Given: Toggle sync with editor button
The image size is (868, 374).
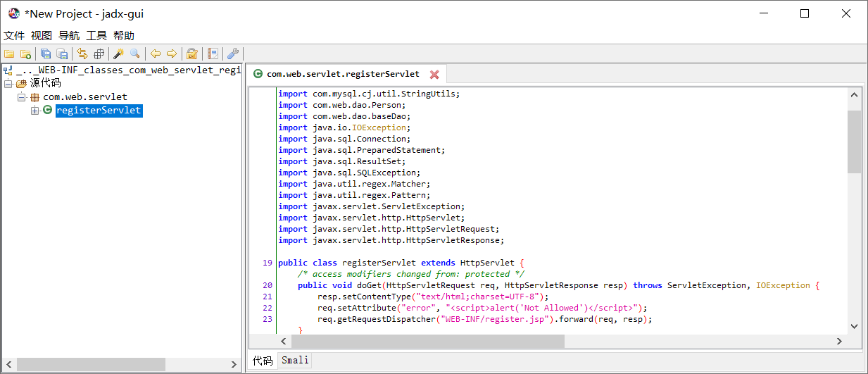Looking at the screenshot, I should click(x=82, y=54).
